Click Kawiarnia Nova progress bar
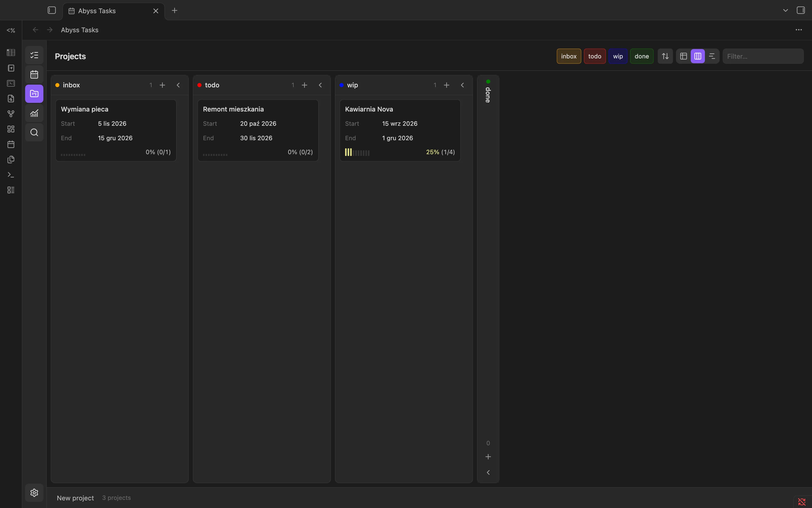Screen dimensions: 812x508 [357, 153]
